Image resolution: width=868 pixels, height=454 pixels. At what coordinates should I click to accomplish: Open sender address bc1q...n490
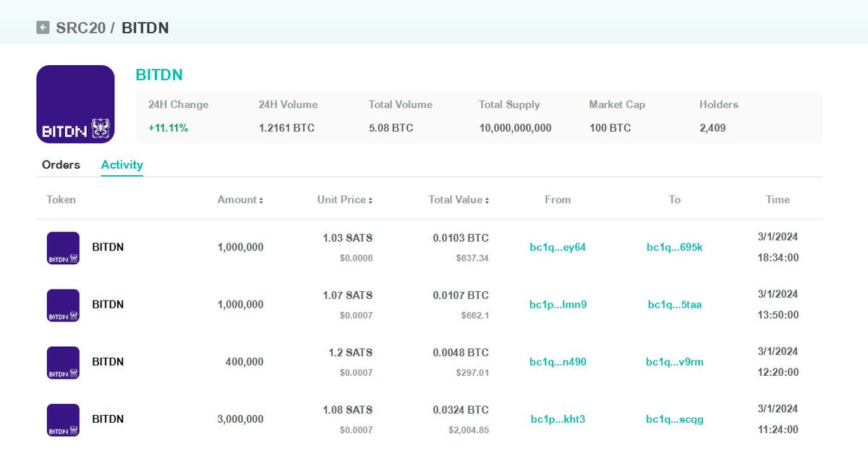coord(558,362)
